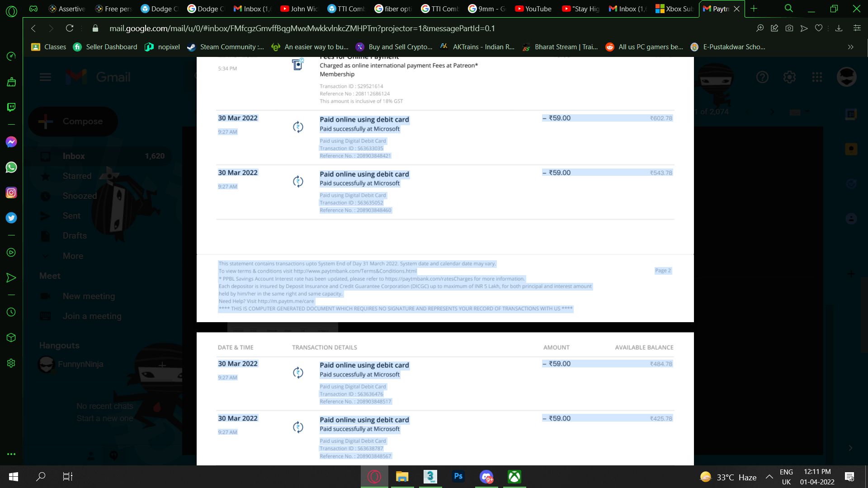Open the Player panel in the sidebar
Image resolution: width=868 pixels, height=488 pixels.
click(11, 253)
